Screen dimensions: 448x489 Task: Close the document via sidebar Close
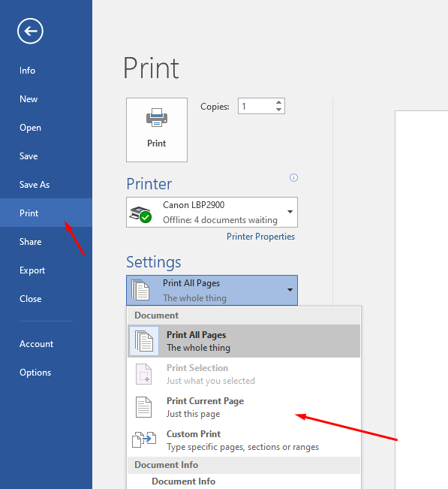click(x=31, y=299)
